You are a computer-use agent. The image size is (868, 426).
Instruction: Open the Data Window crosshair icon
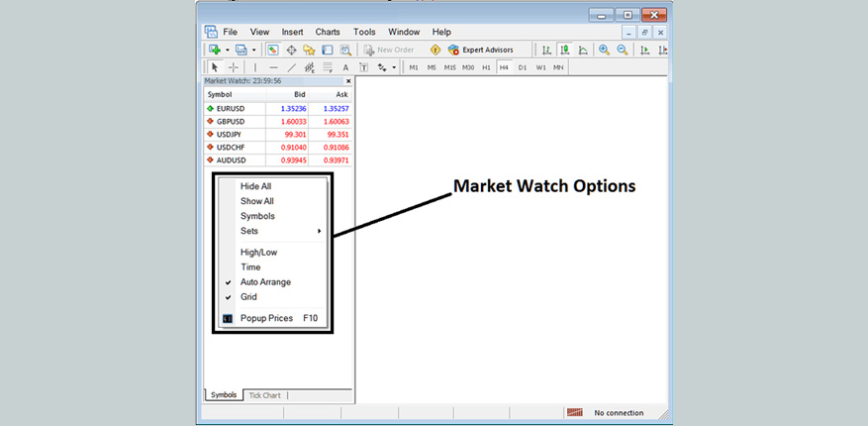point(291,50)
